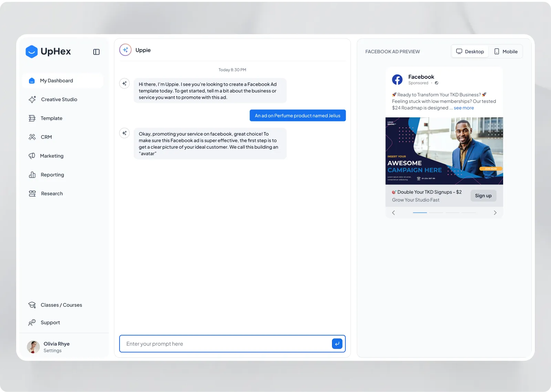Image resolution: width=551 pixels, height=392 pixels.
Task: Click 'Double Your TKD Signups - $2' headline
Action: pos(427,192)
